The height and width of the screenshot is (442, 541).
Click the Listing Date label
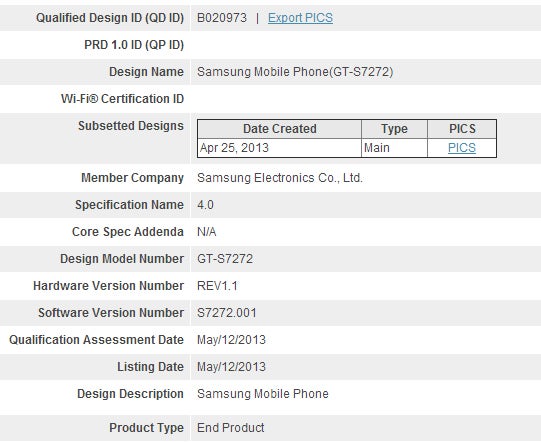[150, 366]
